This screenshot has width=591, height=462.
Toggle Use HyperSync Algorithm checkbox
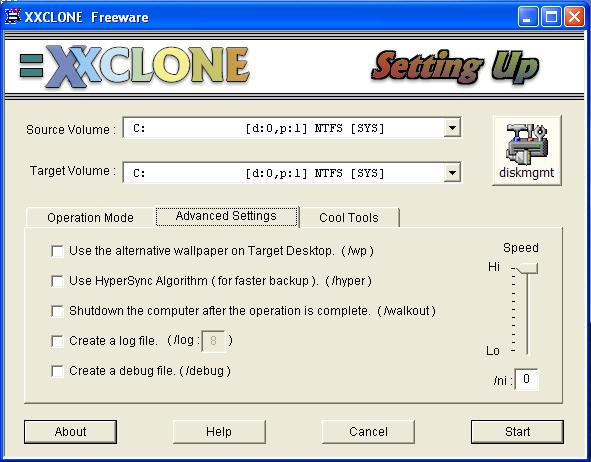click(x=57, y=281)
